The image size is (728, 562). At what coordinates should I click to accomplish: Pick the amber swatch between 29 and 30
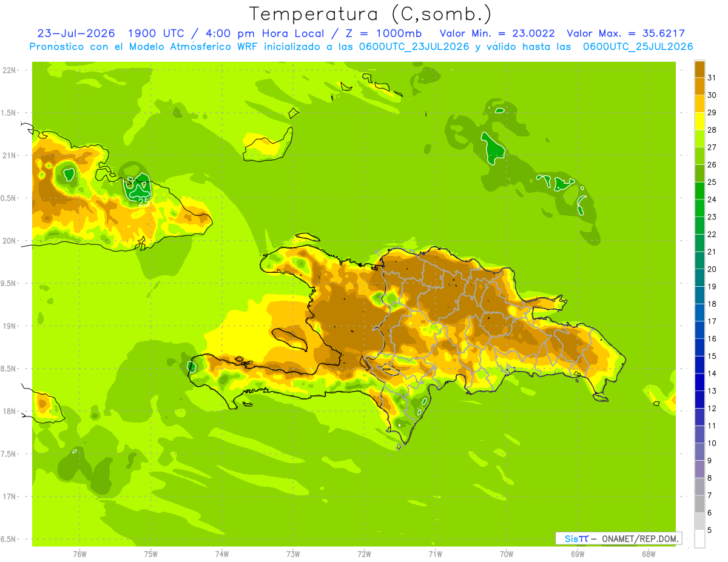coord(699,104)
